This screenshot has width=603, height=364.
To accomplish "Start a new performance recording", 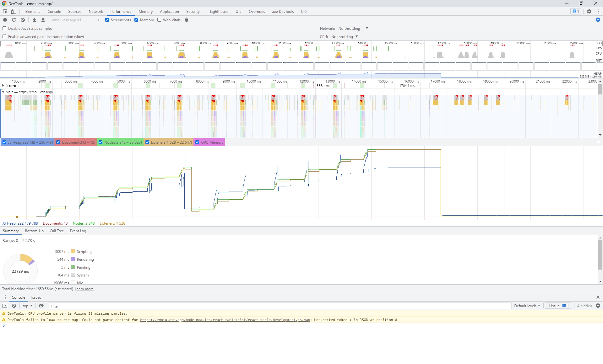I will coord(5,20).
